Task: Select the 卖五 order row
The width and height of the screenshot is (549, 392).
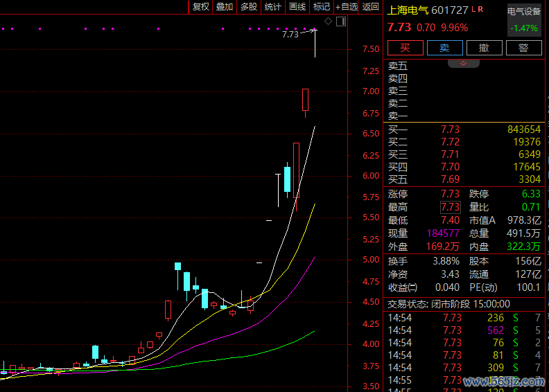Action: coord(464,66)
